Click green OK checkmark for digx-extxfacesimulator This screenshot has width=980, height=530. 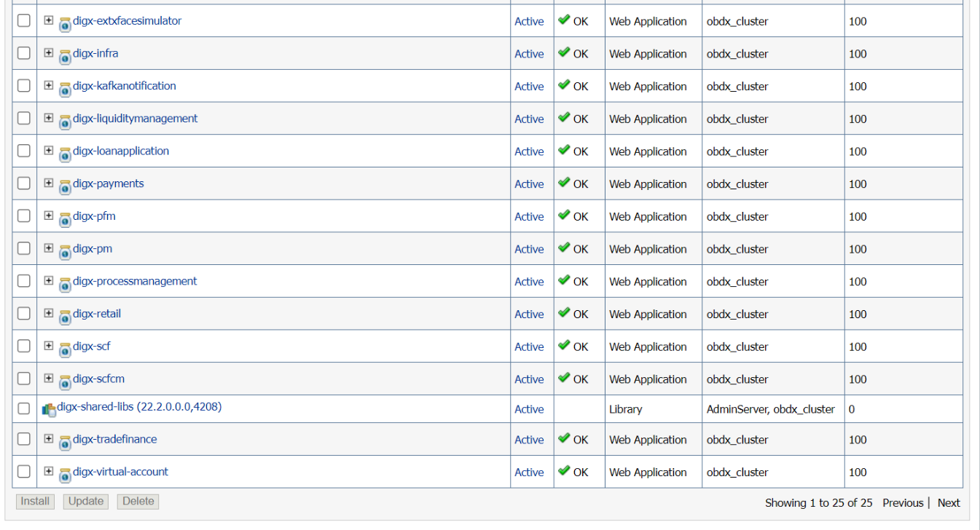click(564, 20)
